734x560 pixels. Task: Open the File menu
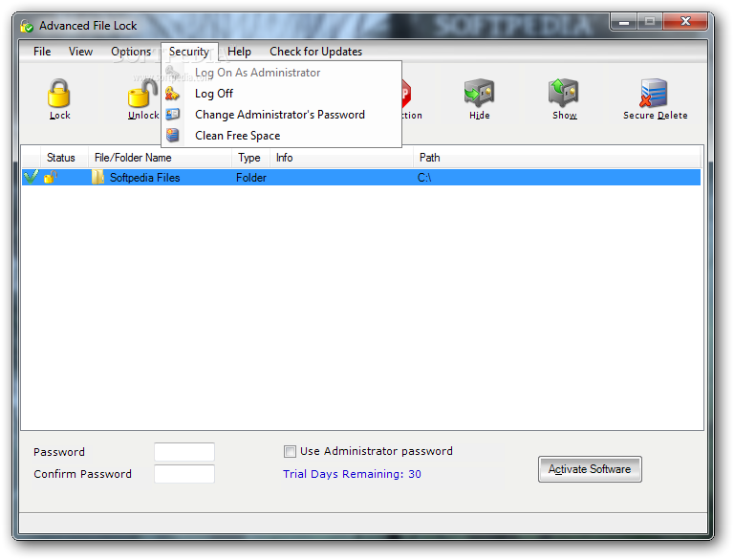[42, 52]
